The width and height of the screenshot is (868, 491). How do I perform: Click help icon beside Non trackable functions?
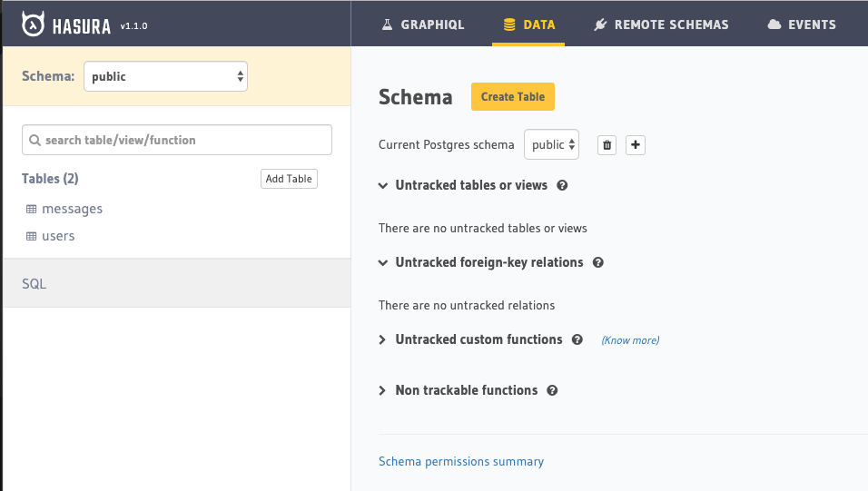click(x=552, y=390)
